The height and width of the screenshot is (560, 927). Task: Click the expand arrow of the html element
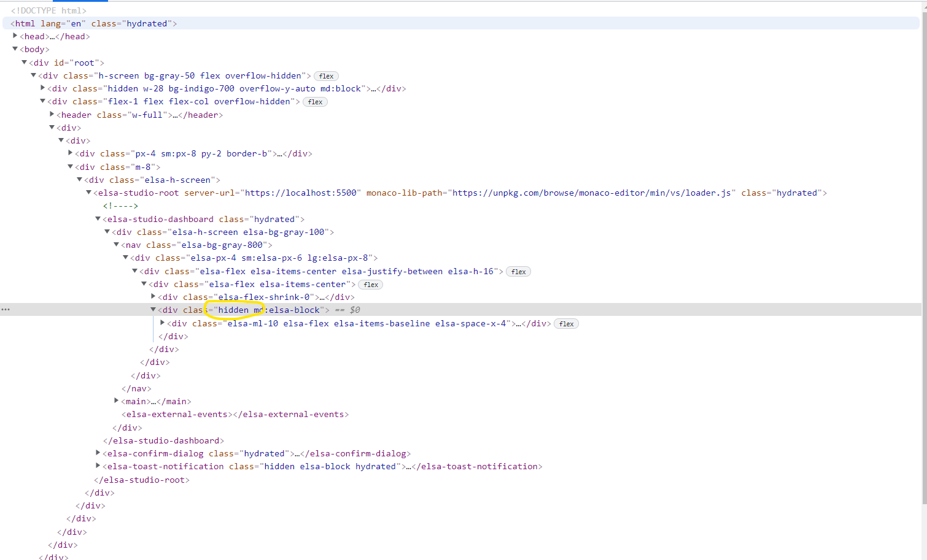5,23
